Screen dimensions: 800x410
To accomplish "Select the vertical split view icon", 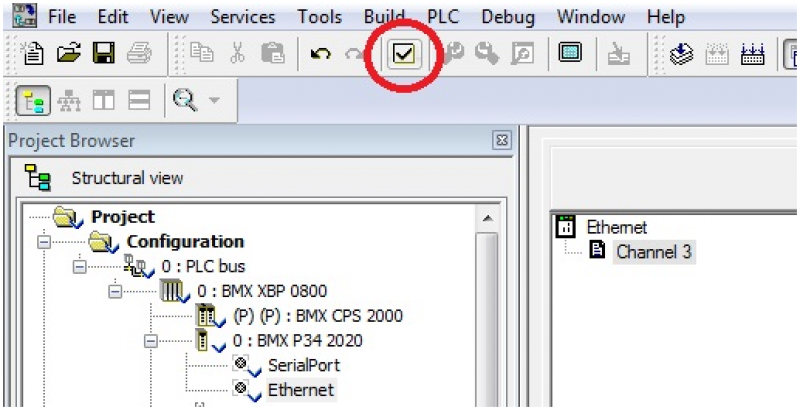I will pos(104,100).
